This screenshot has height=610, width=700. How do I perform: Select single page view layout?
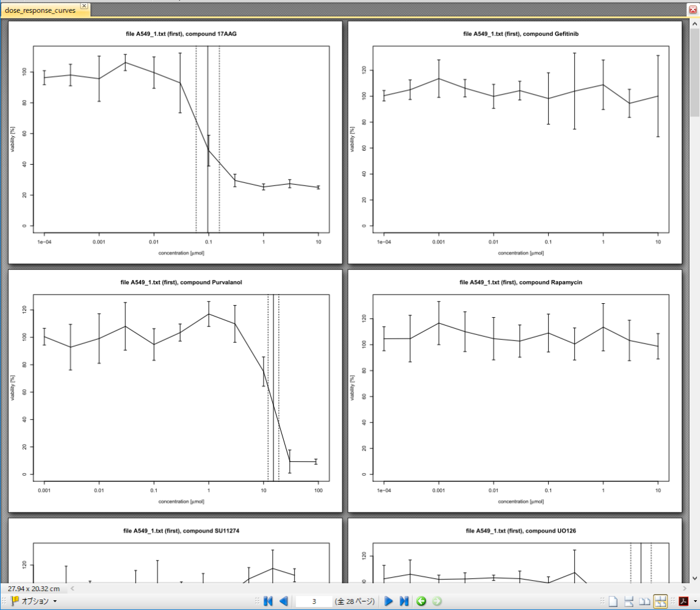point(613,601)
